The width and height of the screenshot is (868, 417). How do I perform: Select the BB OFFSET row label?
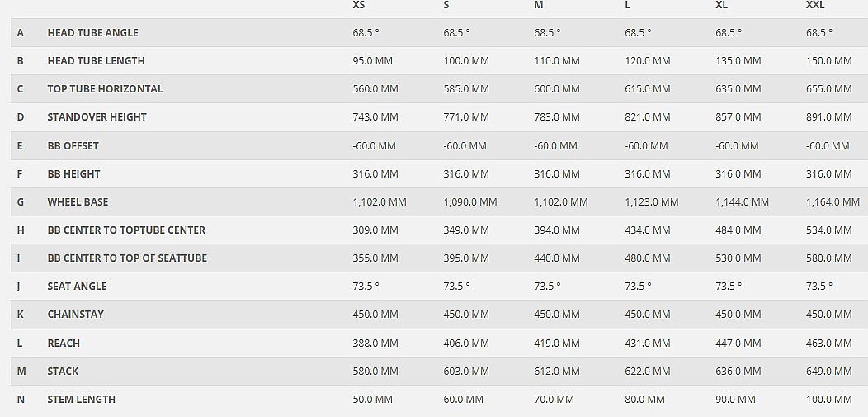click(73, 146)
